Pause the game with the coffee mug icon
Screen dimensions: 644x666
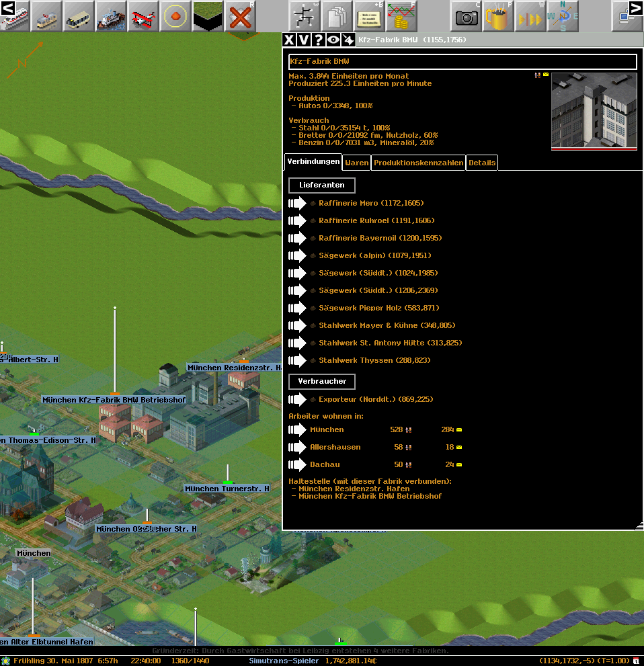tap(499, 16)
